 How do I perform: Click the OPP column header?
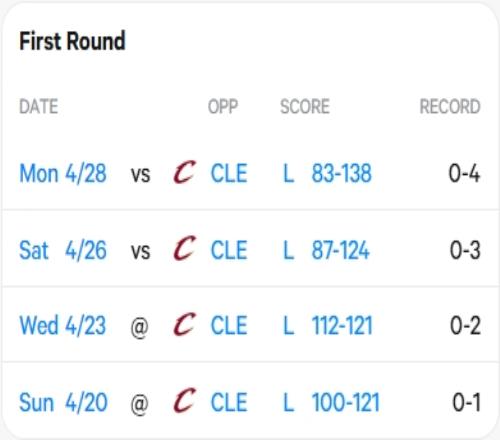tap(223, 107)
